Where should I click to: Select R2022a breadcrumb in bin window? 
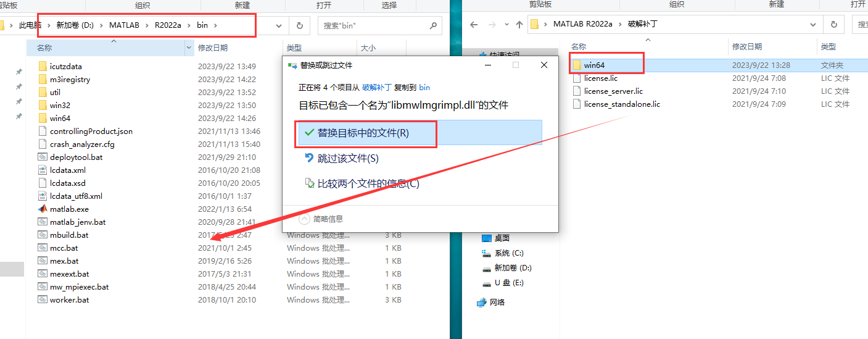click(x=169, y=25)
